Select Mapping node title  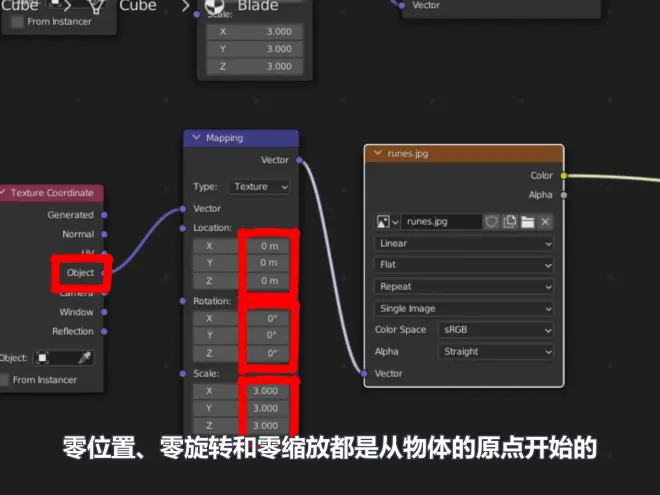point(224,138)
